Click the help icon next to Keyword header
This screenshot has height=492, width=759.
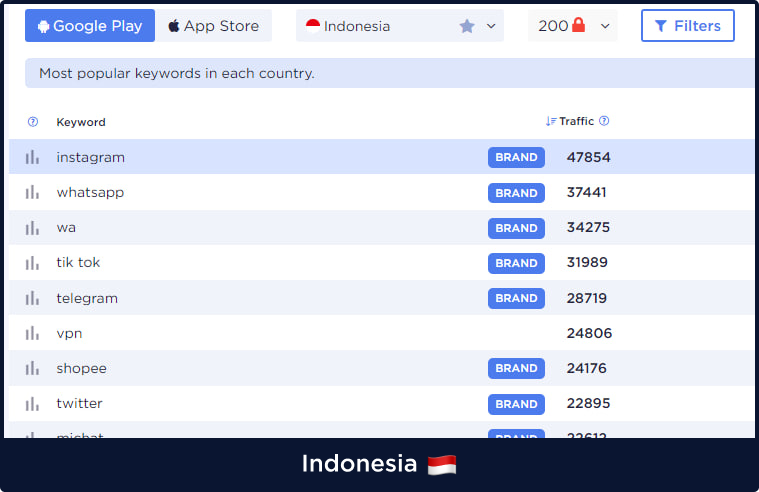click(x=33, y=122)
